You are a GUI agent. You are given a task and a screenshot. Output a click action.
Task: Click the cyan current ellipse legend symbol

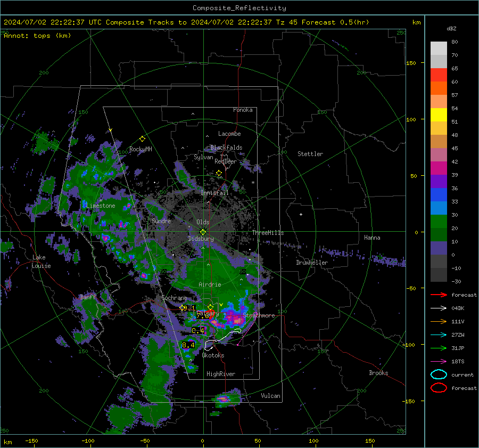(439, 374)
